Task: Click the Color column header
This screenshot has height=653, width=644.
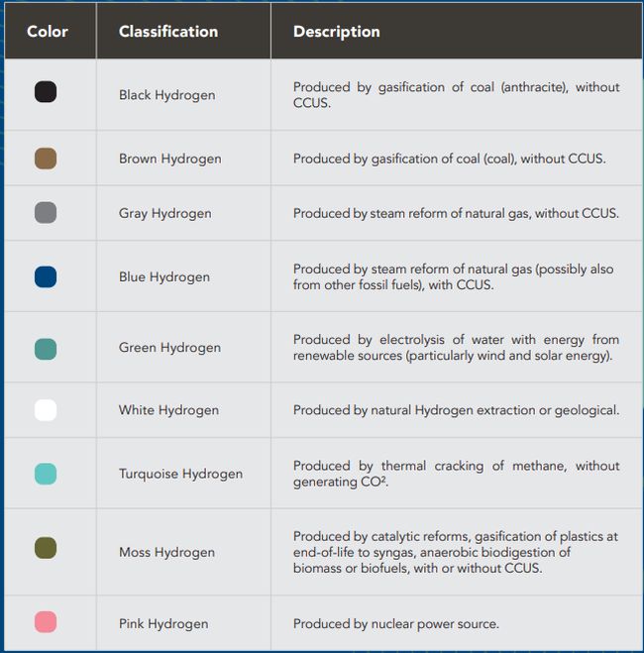Action: (x=48, y=32)
